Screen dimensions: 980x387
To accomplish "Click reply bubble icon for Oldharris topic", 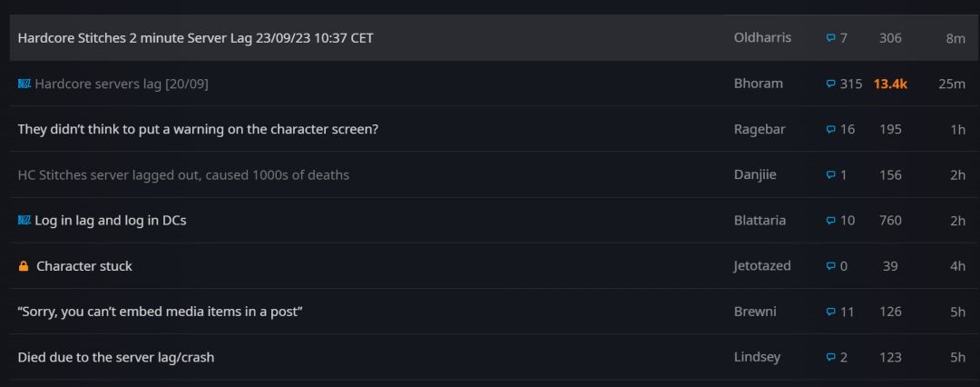I will tap(830, 38).
